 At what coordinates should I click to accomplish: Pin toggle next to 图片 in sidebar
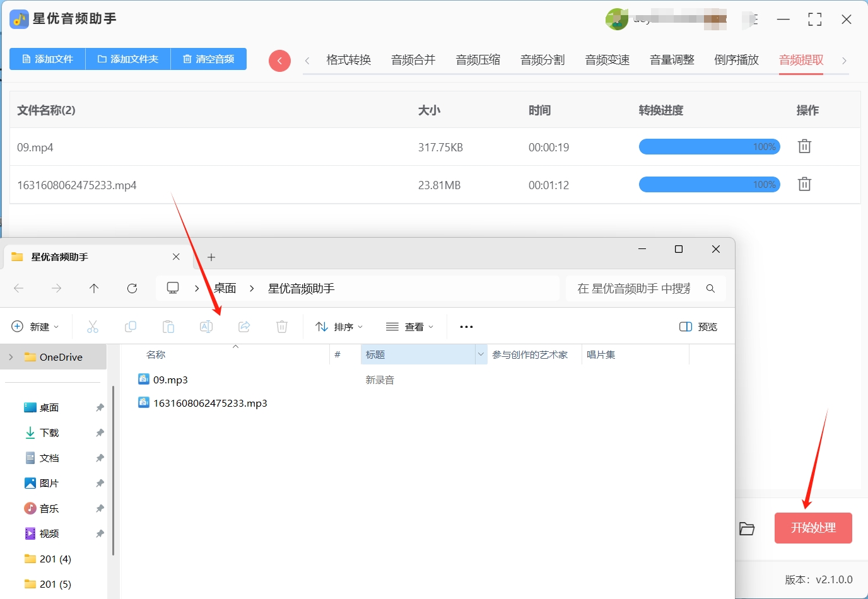click(100, 484)
